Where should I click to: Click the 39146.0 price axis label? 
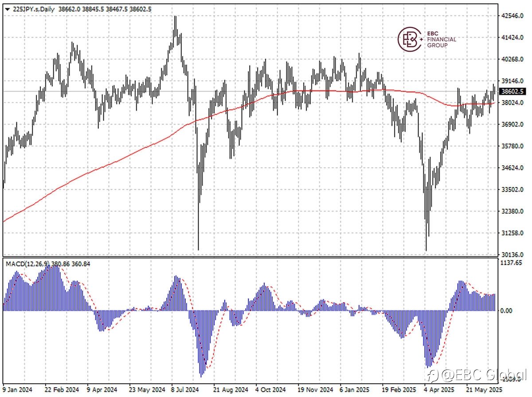tap(512, 81)
